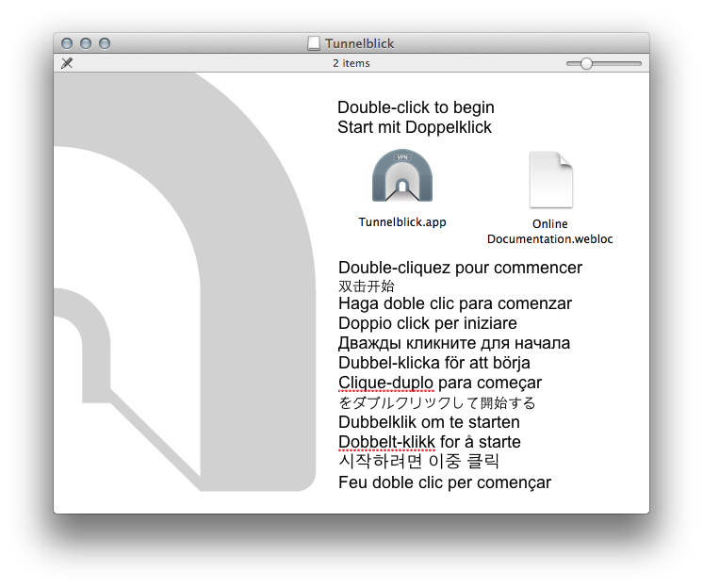Click the document proxy icon in title bar
Screen dimensions: 703x588
point(314,43)
